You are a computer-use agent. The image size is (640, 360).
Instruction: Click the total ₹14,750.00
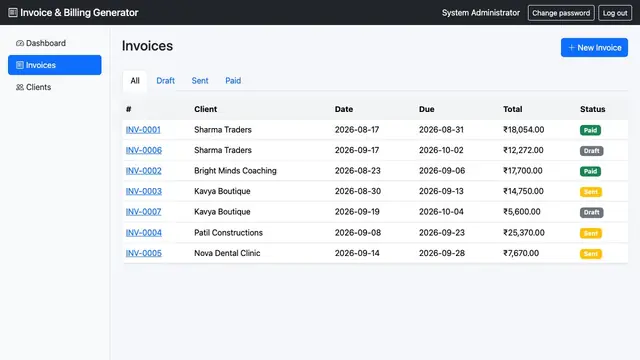[x=523, y=191]
